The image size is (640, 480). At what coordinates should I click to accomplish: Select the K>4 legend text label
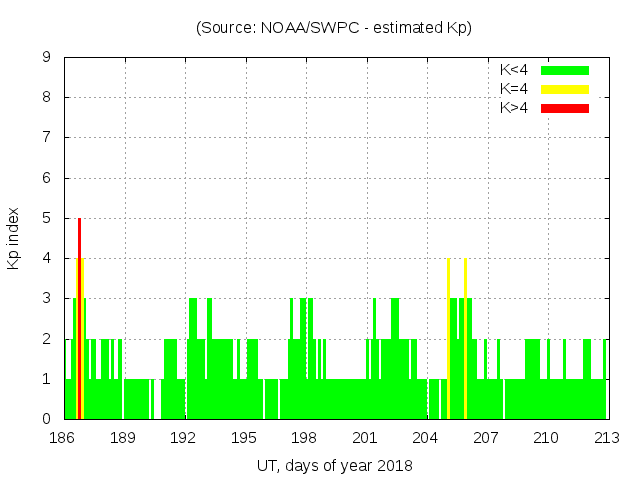click(514, 108)
